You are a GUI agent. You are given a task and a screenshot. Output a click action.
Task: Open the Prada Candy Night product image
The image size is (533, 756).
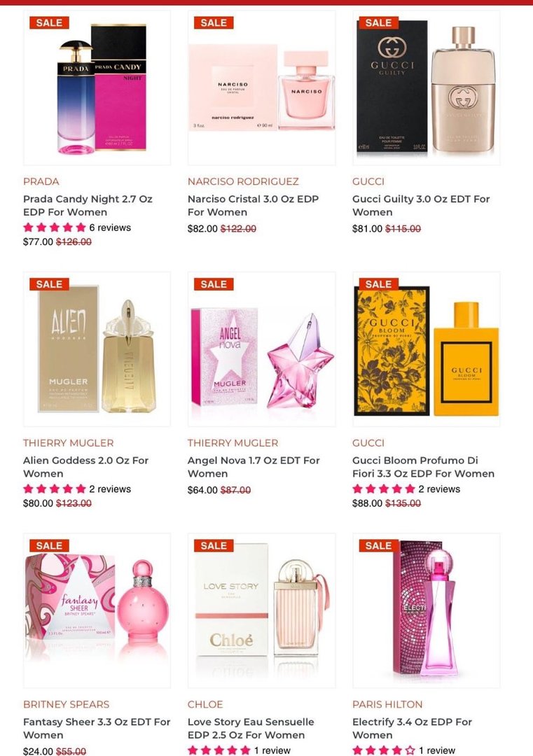click(x=97, y=87)
